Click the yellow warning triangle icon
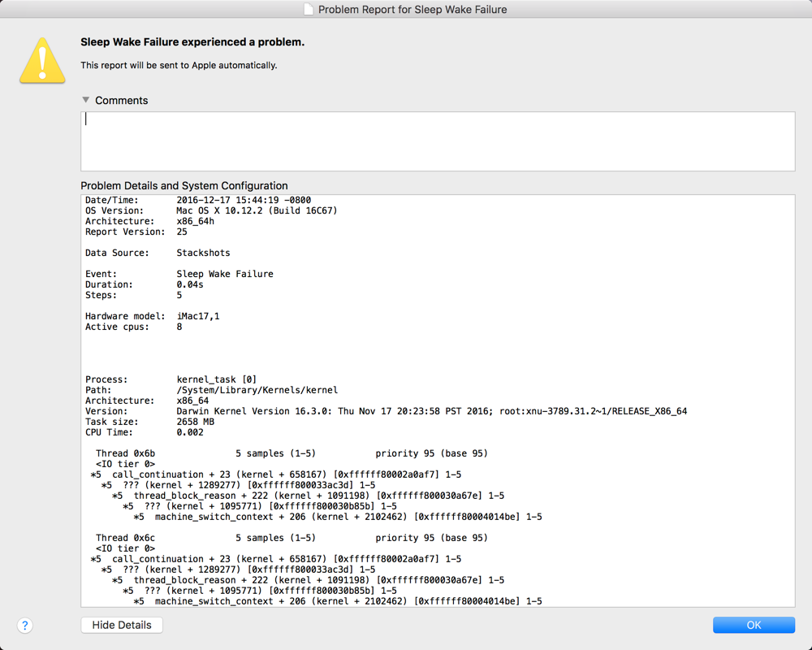This screenshot has height=650, width=812. (41, 59)
